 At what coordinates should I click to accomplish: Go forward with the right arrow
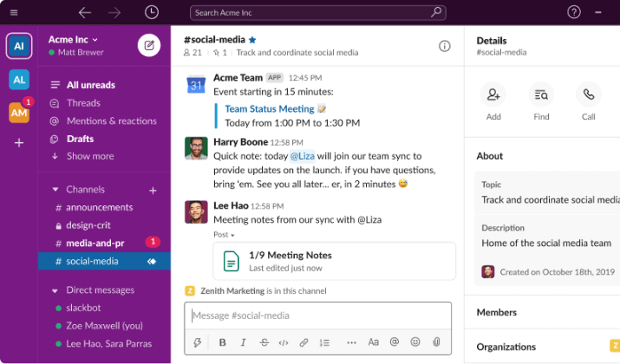114,13
